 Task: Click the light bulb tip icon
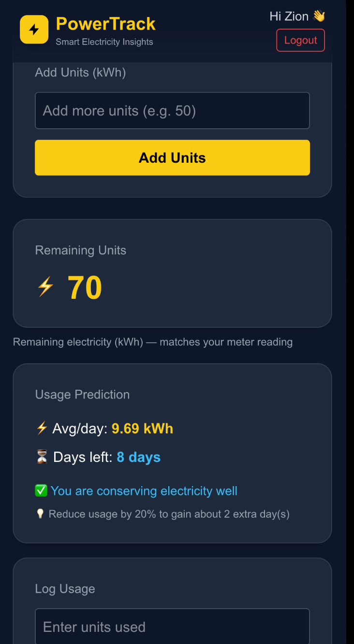(41, 514)
